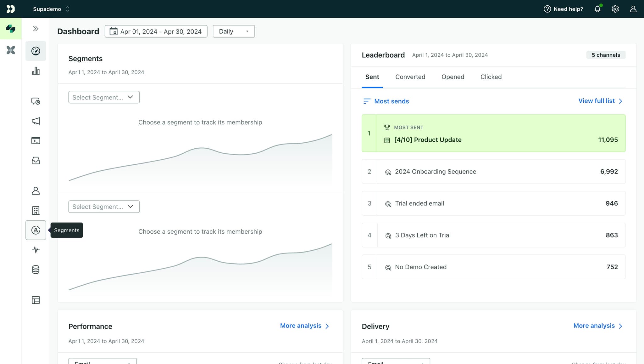This screenshot has width=644, height=364.
Task: Open the terminal command icon in sidebar
Action: [36, 141]
